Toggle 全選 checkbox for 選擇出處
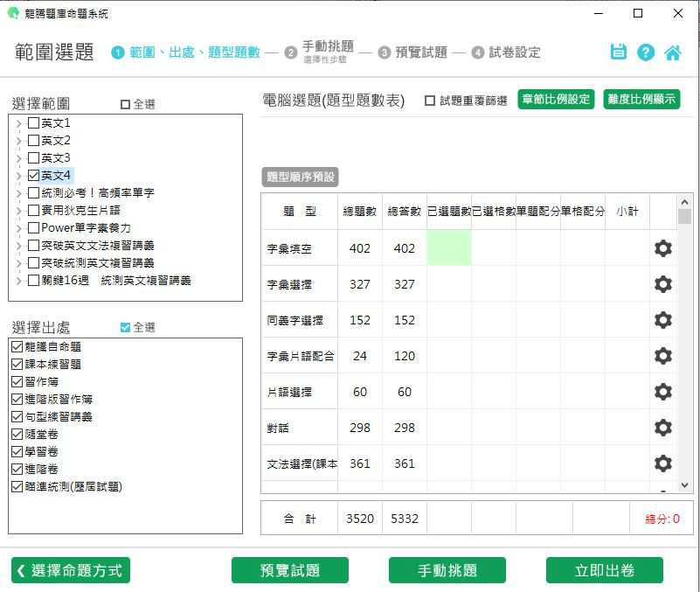 pos(126,328)
